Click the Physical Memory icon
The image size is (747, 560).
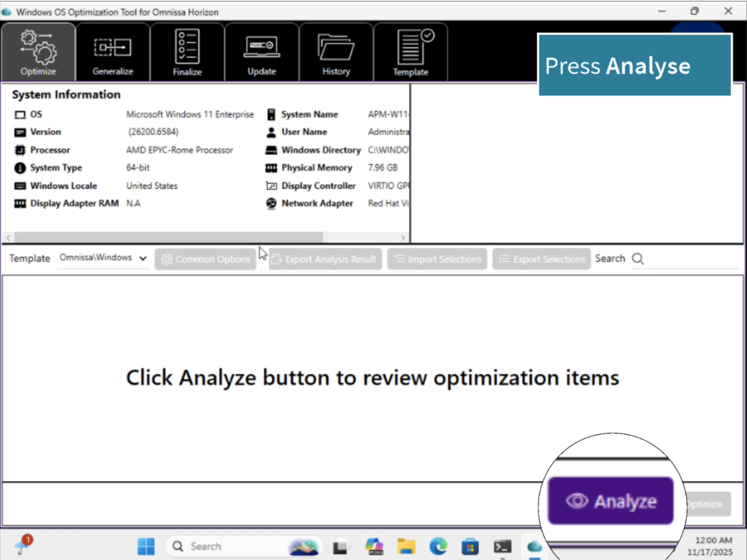pos(271,168)
